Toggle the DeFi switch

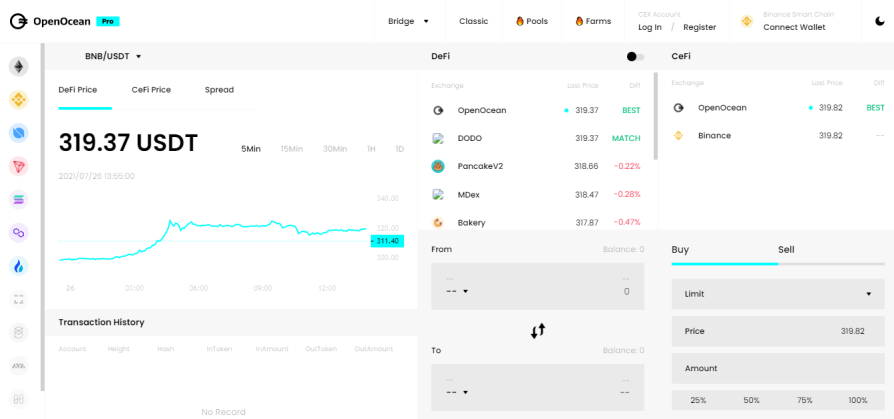635,56
